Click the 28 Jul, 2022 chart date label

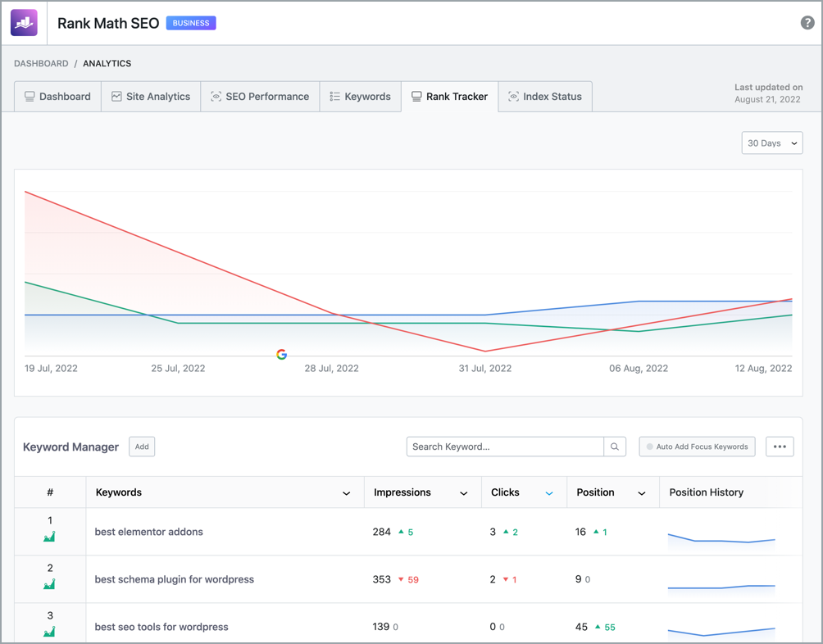[x=332, y=368]
